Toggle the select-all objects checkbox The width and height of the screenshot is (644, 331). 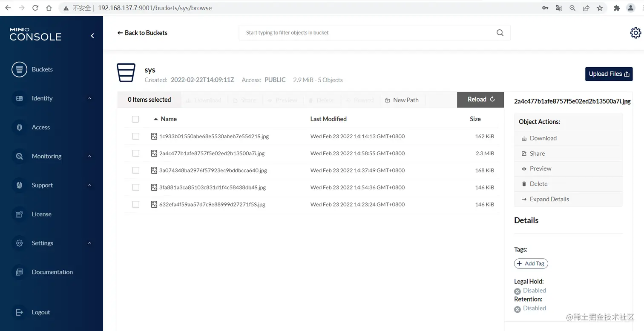(x=135, y=119)
